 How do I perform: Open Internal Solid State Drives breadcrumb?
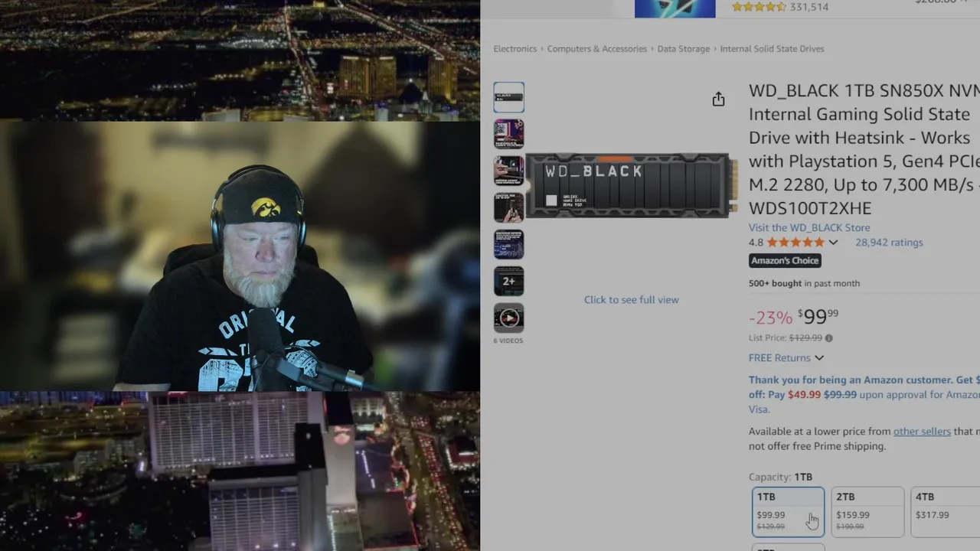[x=772, y=48]
